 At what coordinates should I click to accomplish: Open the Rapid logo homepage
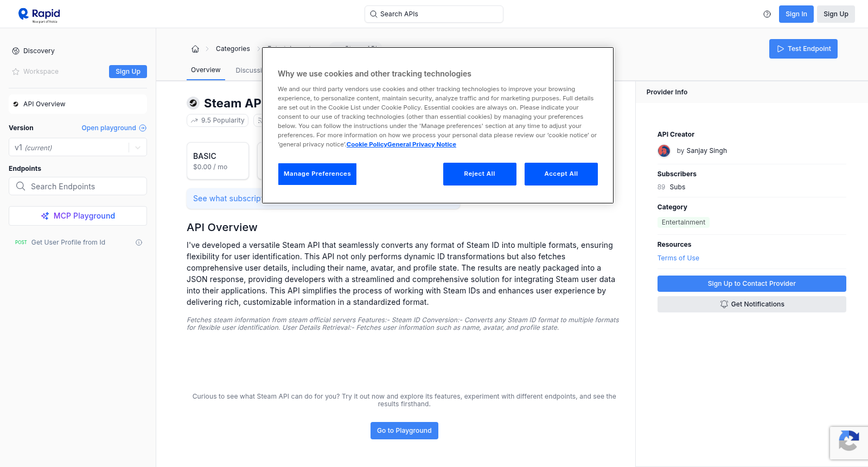tap(39, 15)
